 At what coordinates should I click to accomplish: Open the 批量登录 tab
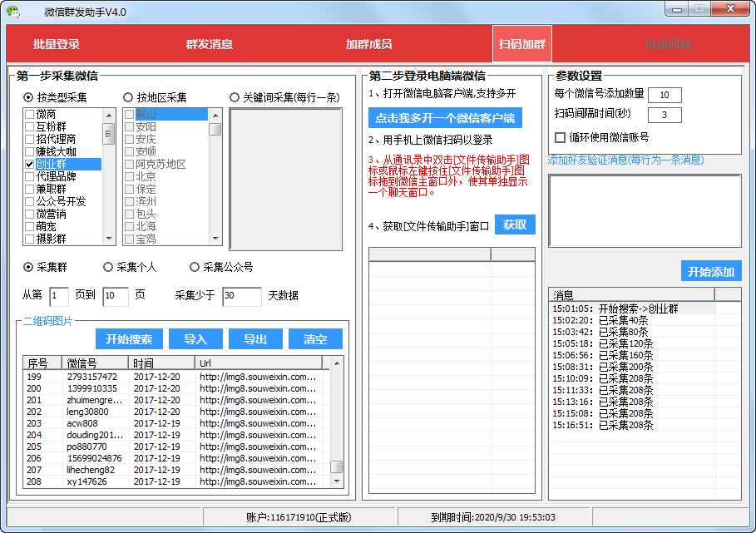(56, 44)
